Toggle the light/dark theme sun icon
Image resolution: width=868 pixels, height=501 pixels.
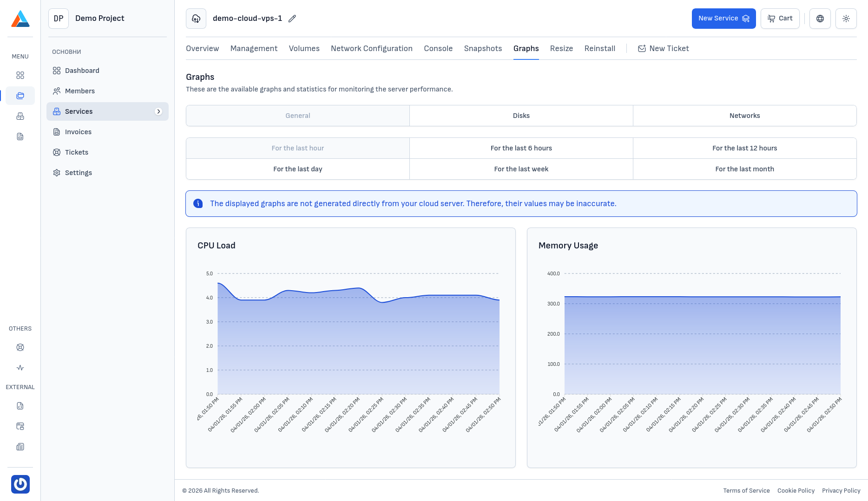(x=846, y=19)
